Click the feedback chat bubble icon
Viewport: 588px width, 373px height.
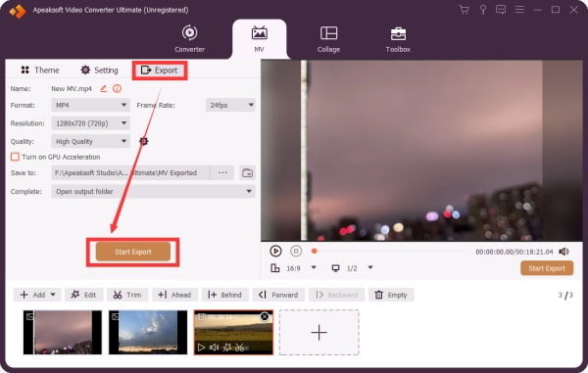(501, 10)
